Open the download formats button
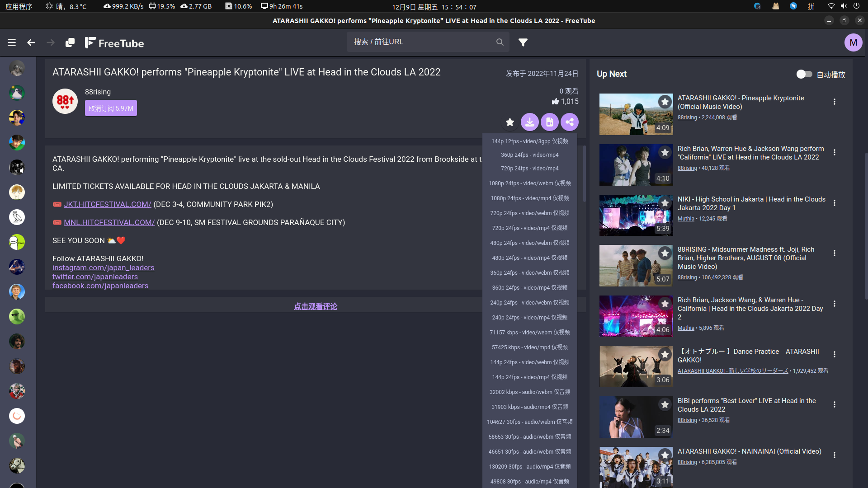 pos(529,122)
